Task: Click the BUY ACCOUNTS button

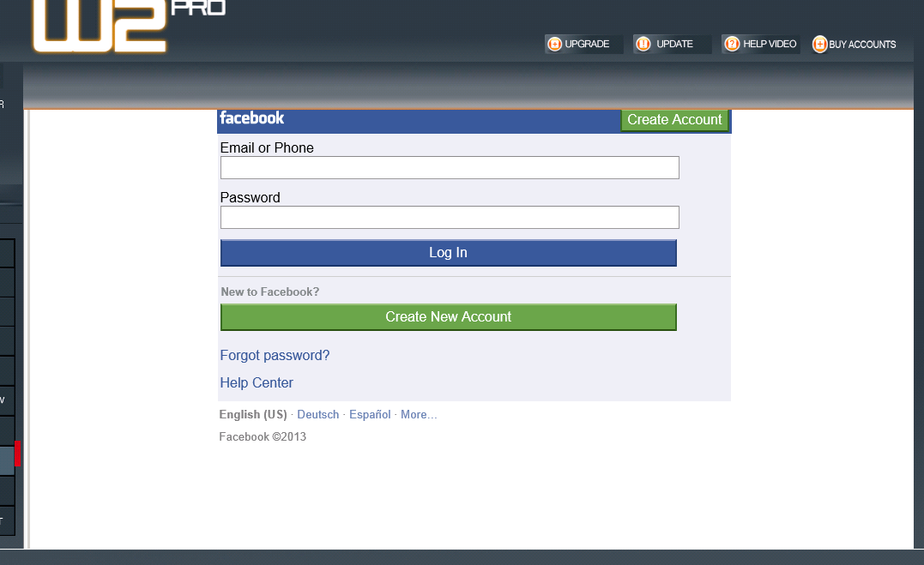Action: coord(855,45)
